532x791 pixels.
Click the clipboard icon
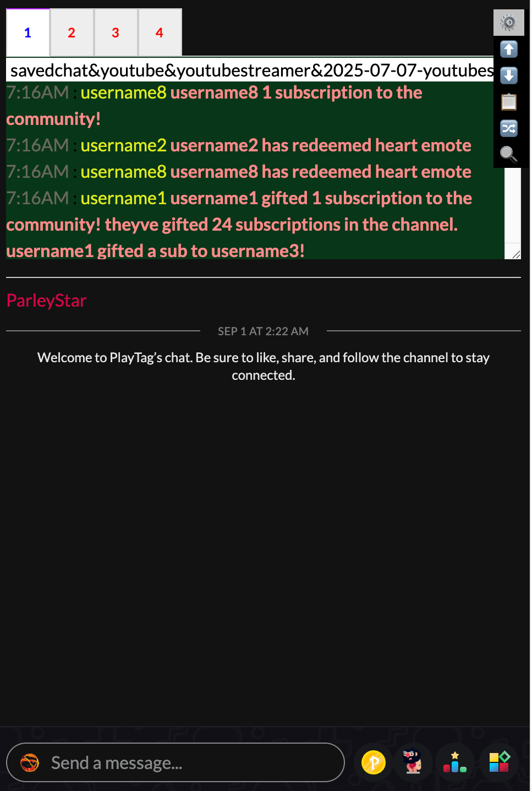pos(509,102)
